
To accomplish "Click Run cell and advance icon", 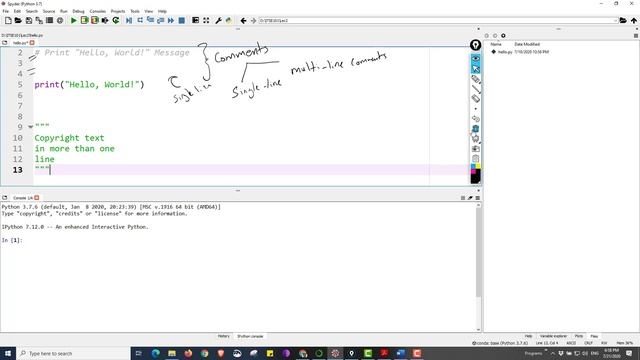I will tap(95, 20).
